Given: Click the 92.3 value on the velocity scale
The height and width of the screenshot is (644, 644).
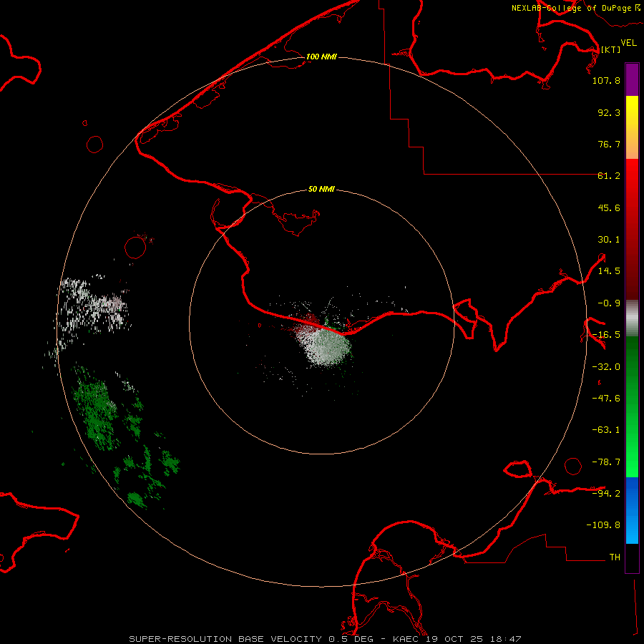Looking at the screenshot, I should pyautogui.click(x=609, y=112).
